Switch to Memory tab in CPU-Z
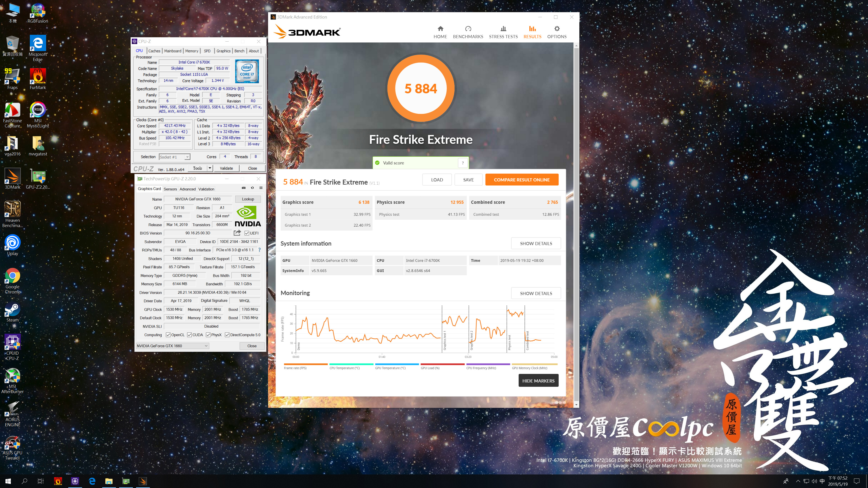Viewport: 868px width, 488px height. pos(192,51)
